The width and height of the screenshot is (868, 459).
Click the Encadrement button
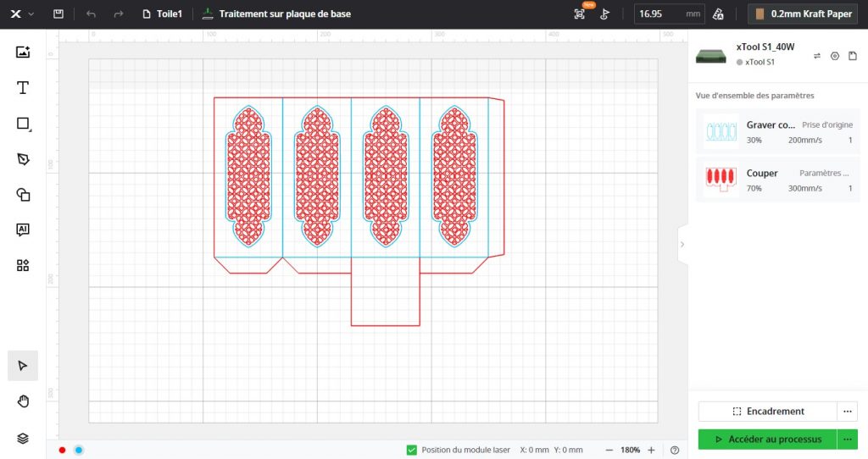pyautogui.click(x=766, y=412)
